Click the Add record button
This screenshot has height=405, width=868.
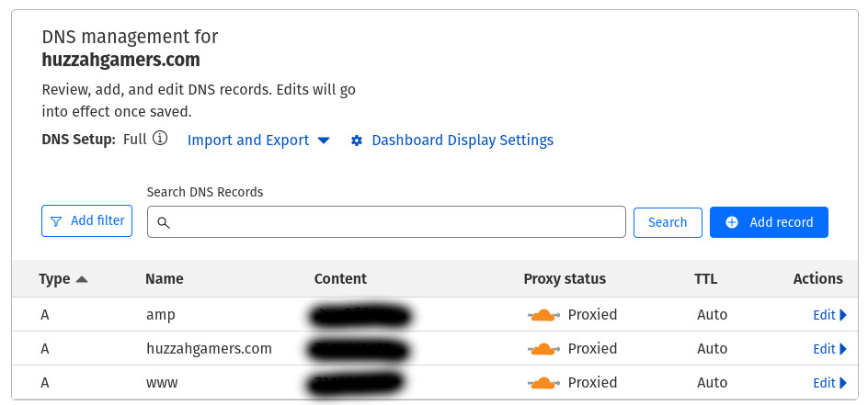(x=769, y=222)
